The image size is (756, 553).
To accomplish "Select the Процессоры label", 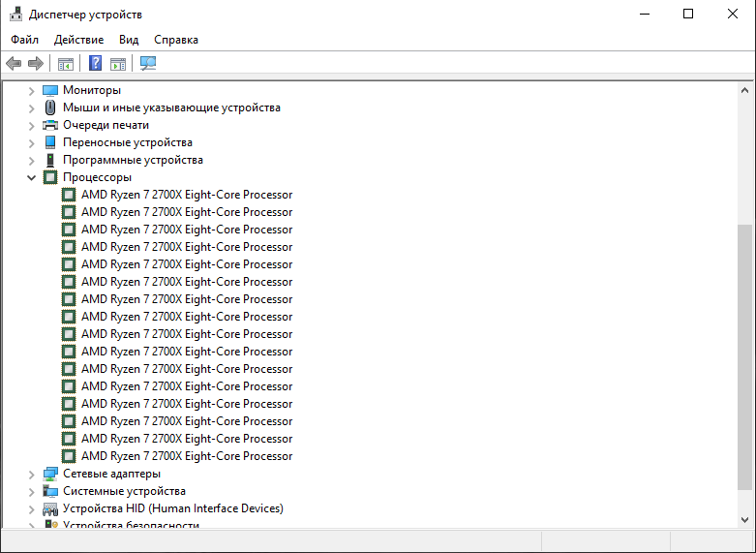I will [98, 177].
